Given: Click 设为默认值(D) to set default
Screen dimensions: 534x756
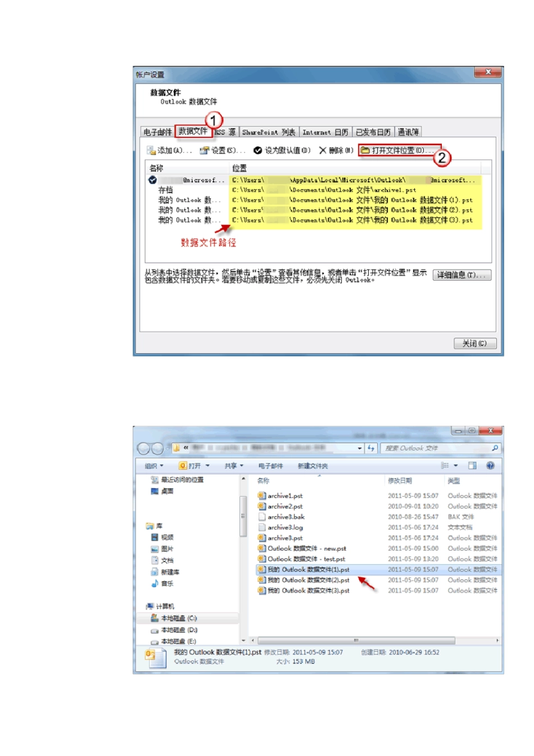Looking at the screenshot, I should pos(282,150).
